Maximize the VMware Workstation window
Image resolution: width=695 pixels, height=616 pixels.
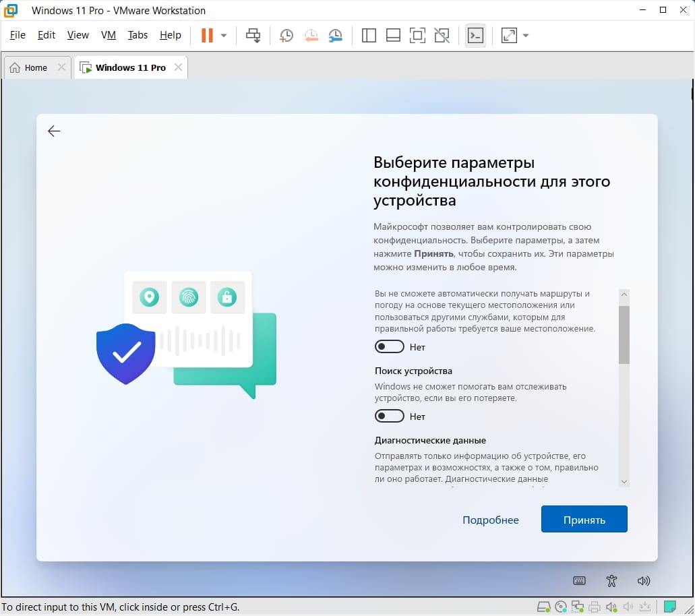click(663, 10)
